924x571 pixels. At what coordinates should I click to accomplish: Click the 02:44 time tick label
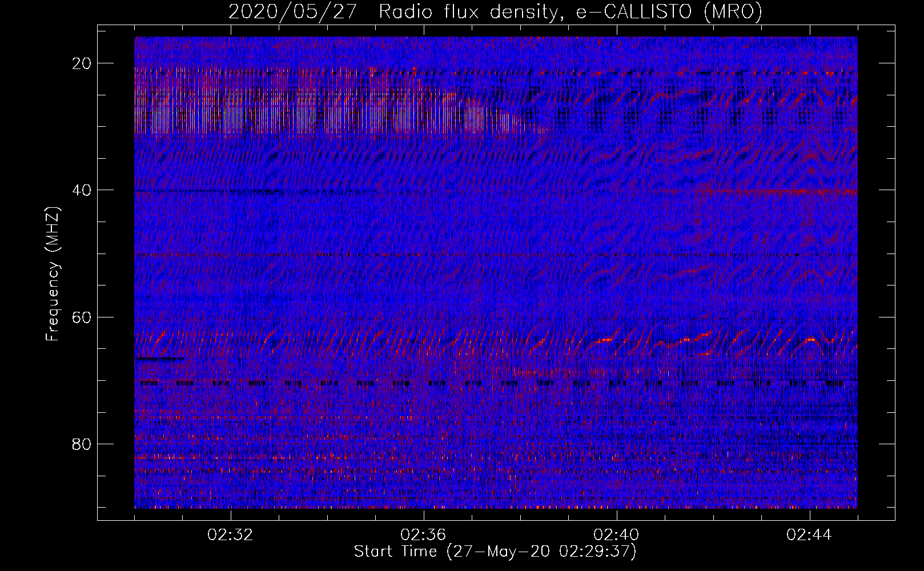tap(809, 535)
